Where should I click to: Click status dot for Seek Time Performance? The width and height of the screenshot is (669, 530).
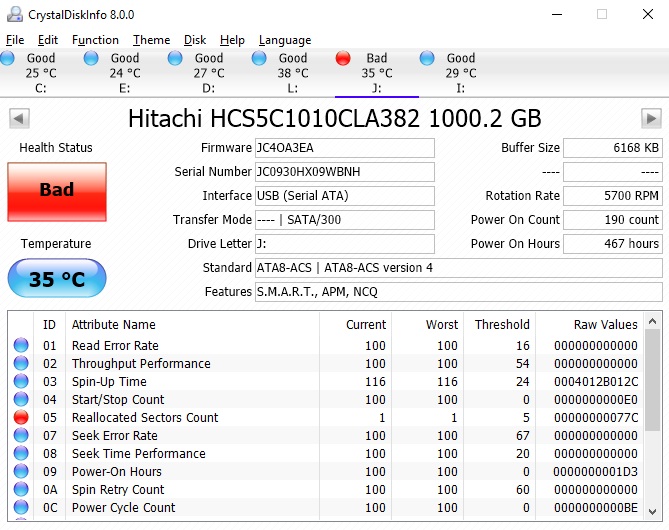(21, 453)
